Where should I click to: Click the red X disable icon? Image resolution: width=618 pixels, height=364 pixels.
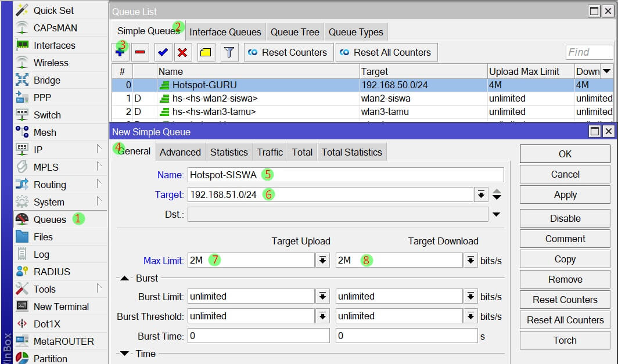(182, 52)
